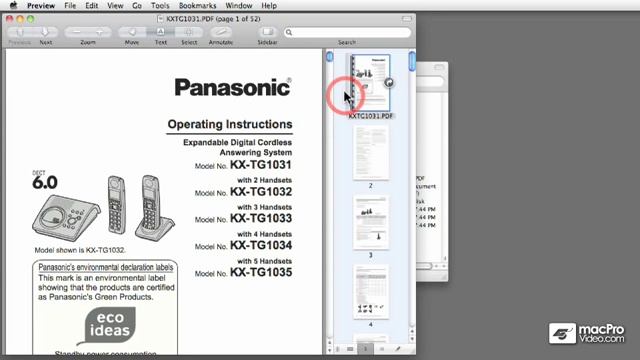
Task: Click the document scrollbar thumb
Action: 329,57
